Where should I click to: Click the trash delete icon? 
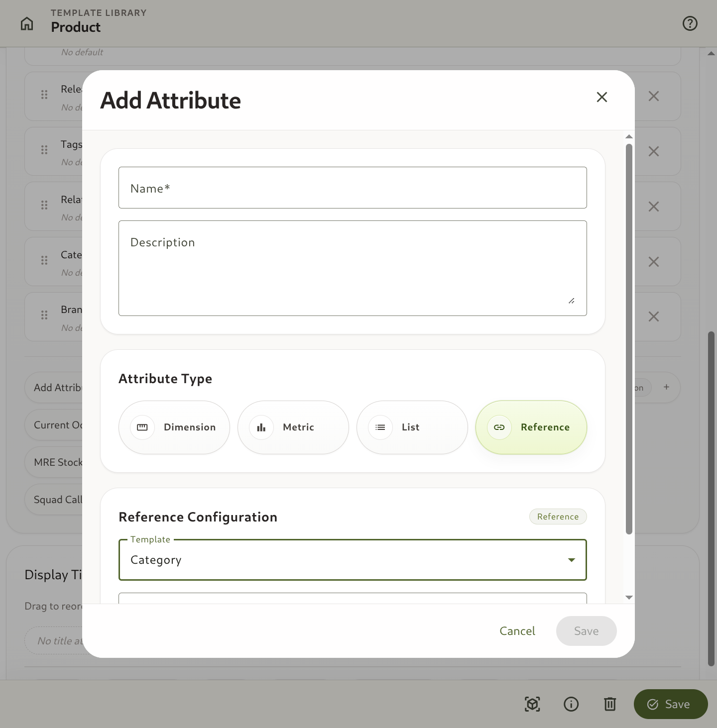tap(610, 704)
